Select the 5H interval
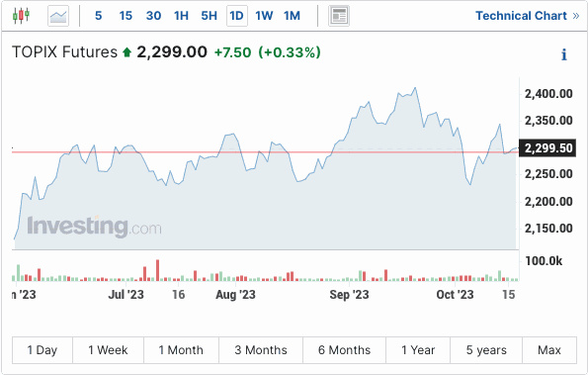This screenshot has width=588, height=375. tap(209, 16)
